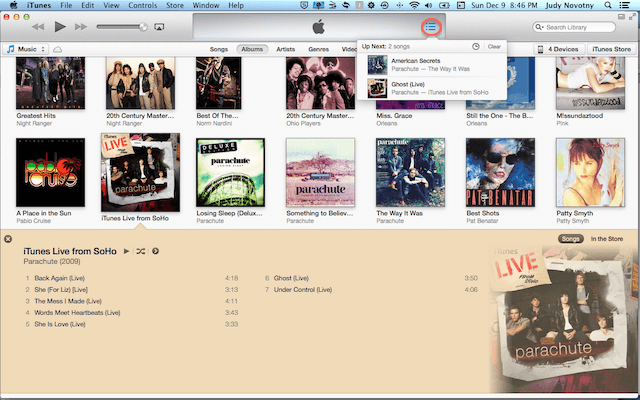
Task: Open Pat Benatar Best Shots album cover
Action: (500, 172)
